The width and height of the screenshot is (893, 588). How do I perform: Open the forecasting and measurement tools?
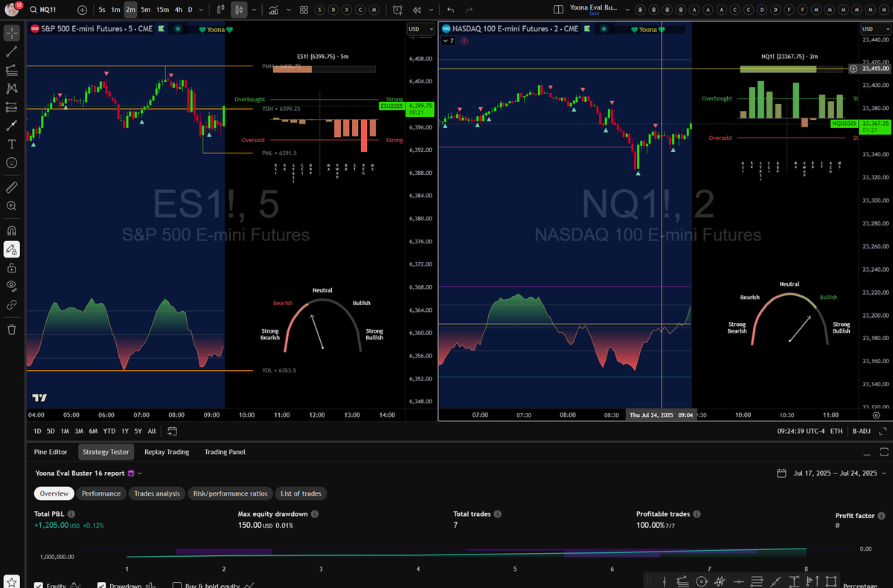(12, 107)
